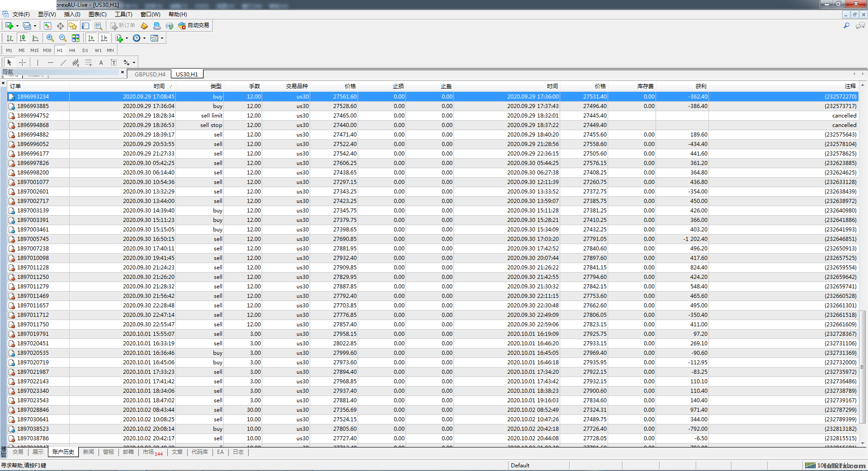
Task: Toggle the Terminal panel icon
Action: pos(85,26)
